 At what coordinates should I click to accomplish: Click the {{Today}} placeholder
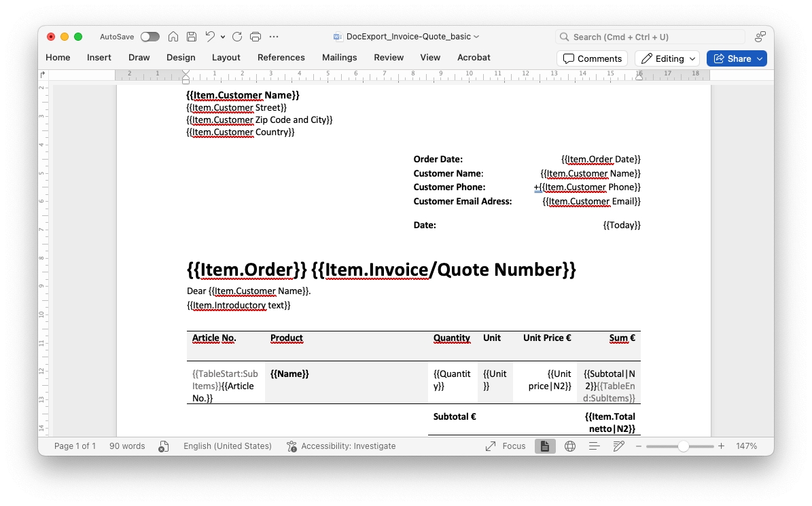coord(622,225)
